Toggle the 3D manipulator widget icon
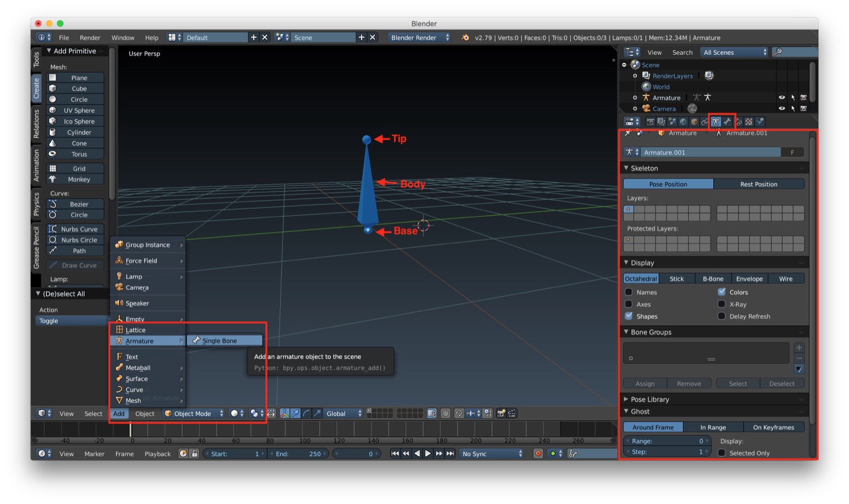The height and width of the screenshot is (504, 849). 285,413
